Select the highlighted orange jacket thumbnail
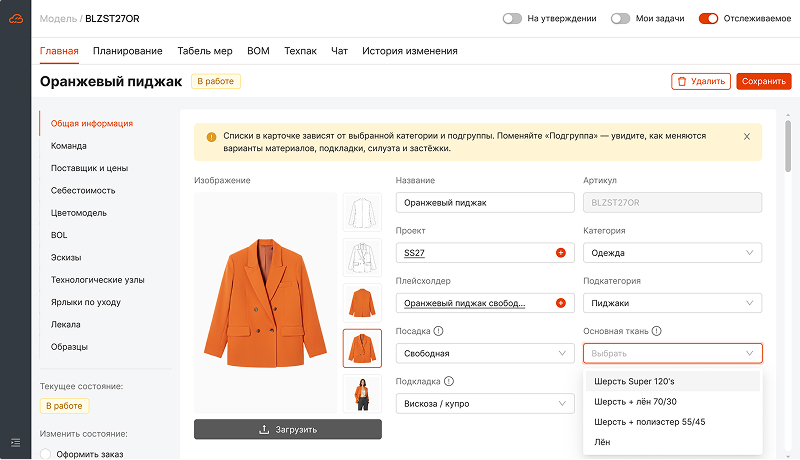Viewport: 800px width, 460px height. click(x=362, y=348)
